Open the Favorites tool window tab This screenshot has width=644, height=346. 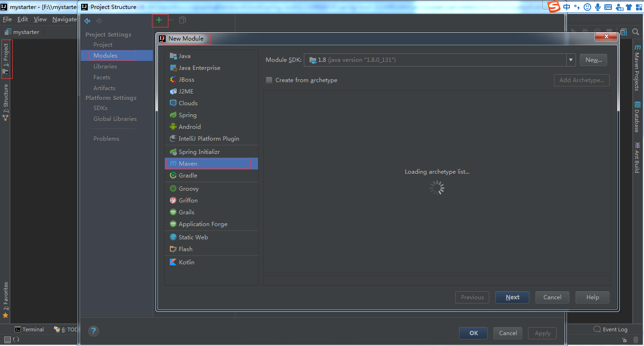point(6,300)
